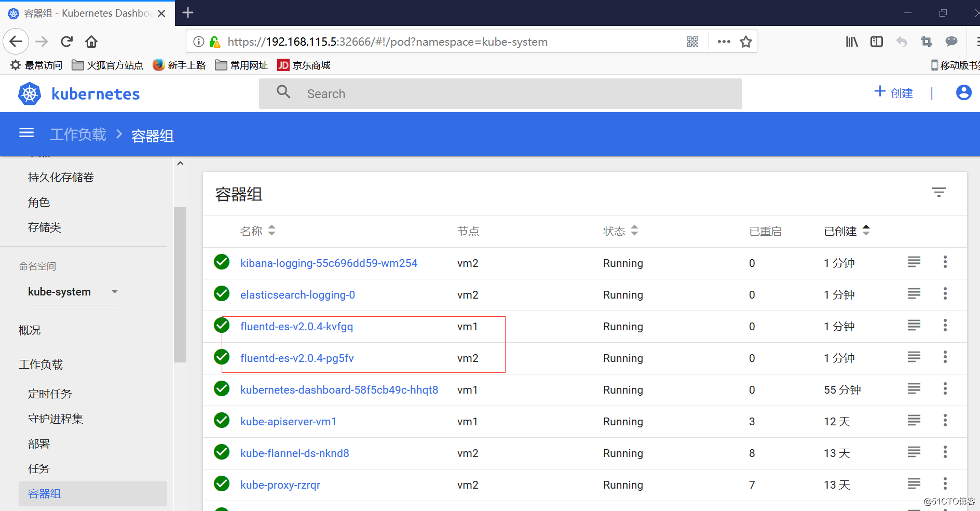Screen dimensions: 980x511
Task: Select 容器组 in the sidebar
Action: 93,494
